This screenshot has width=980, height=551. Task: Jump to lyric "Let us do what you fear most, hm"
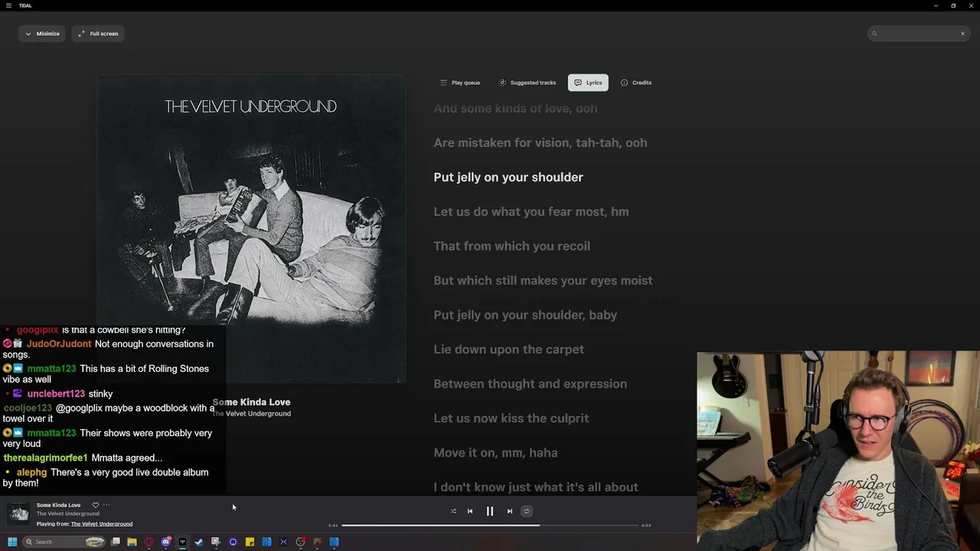[531, 212]
